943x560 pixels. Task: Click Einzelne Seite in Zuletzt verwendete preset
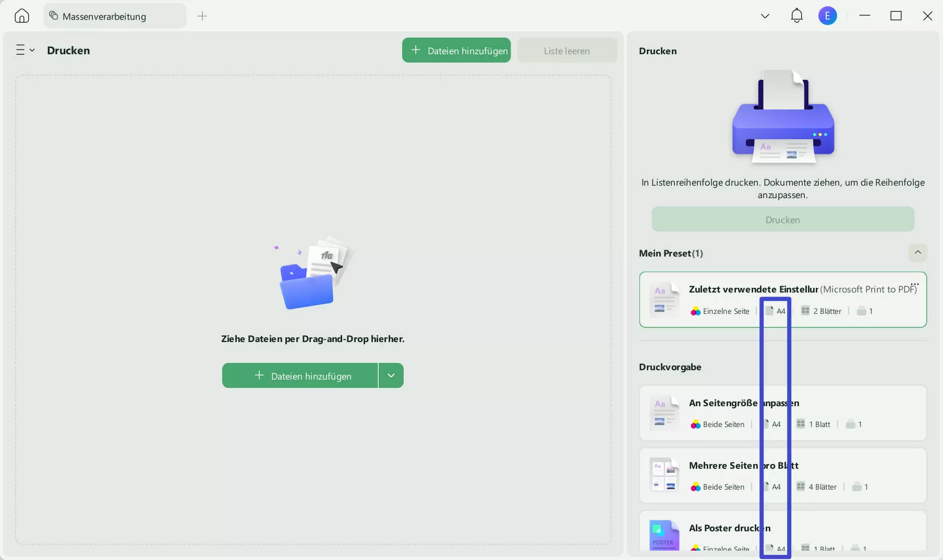[726, 311]
